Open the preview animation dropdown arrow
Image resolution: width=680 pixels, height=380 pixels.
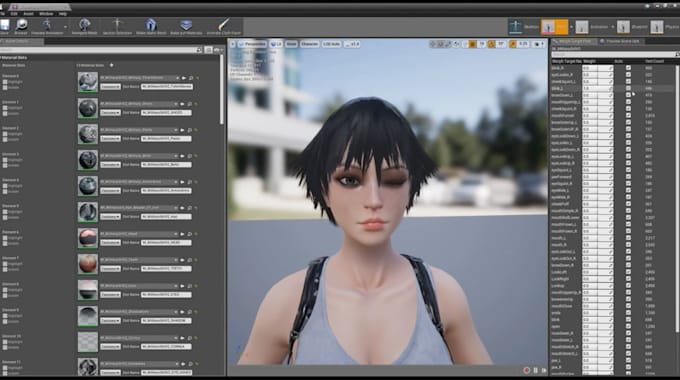(65, 27)
